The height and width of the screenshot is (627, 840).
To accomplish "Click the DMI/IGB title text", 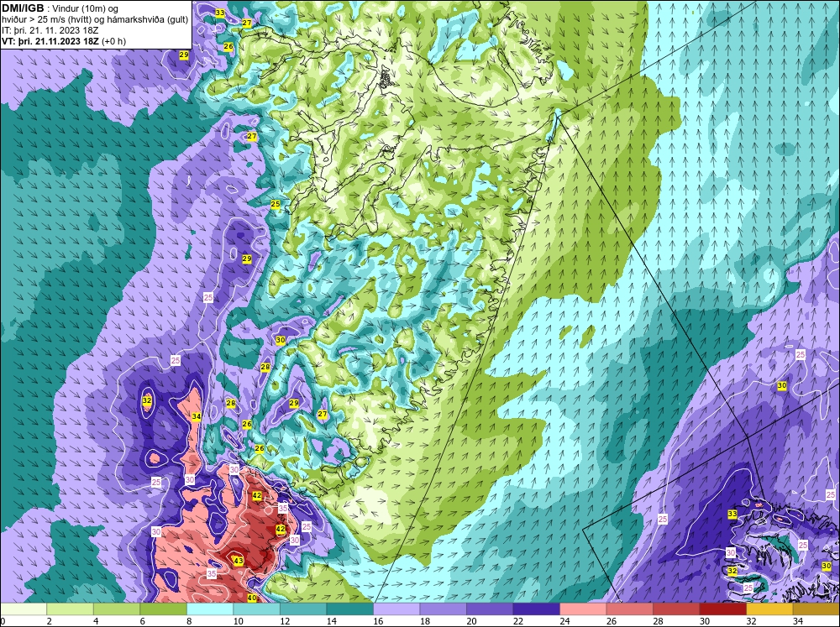I will click(23, 8).
